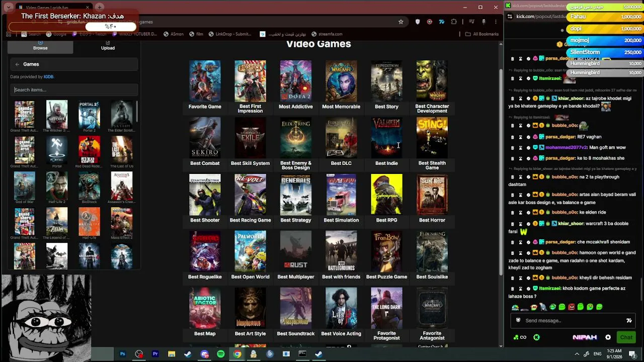
Task: Open Discord from the taskbar
Action: tap(204, 354)
